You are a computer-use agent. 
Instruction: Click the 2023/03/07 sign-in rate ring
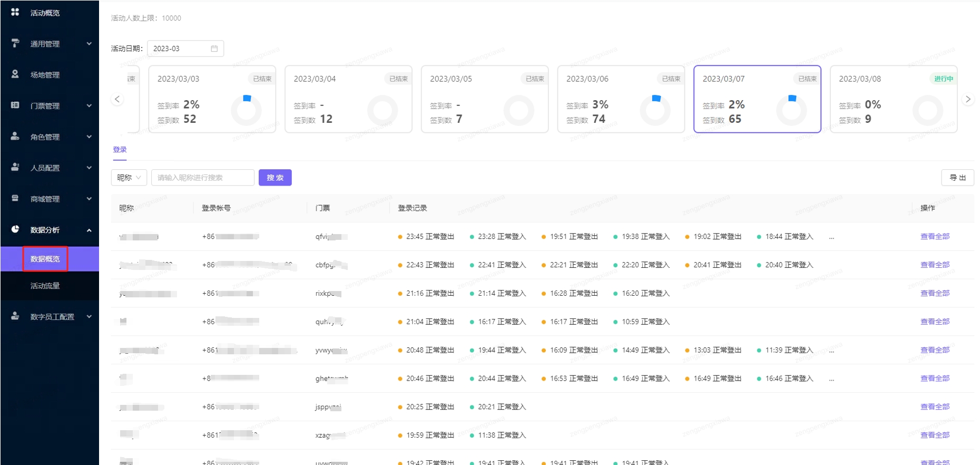click(x=791, y=110)
